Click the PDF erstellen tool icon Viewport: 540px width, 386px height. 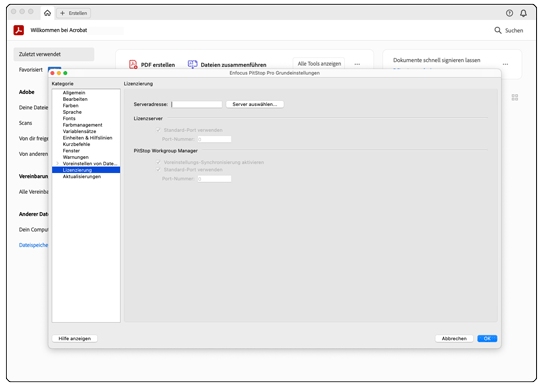133,64
